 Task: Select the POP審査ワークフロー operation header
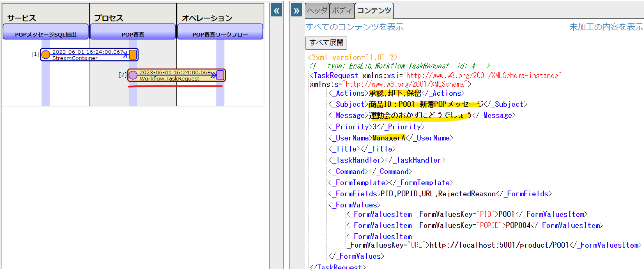coord(220,34)
